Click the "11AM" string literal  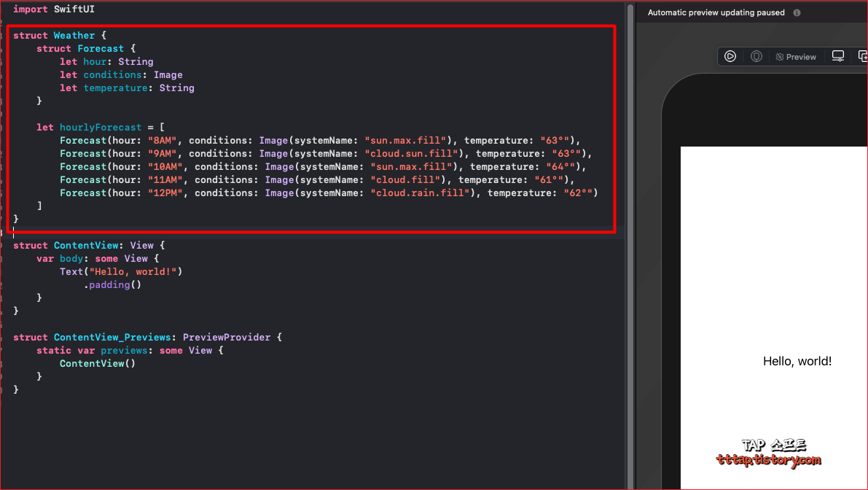click(x=165, y=180)
